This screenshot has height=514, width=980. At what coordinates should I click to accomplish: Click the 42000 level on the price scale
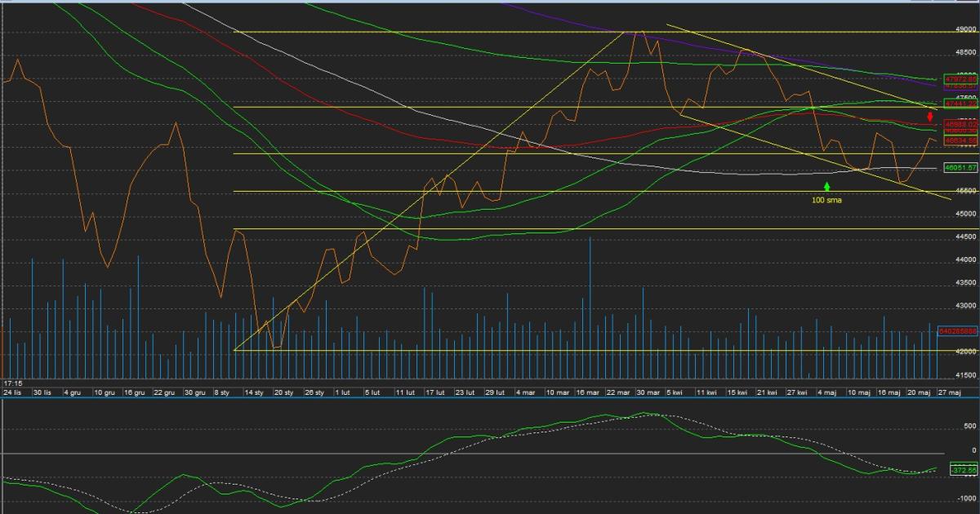(965, 352)
